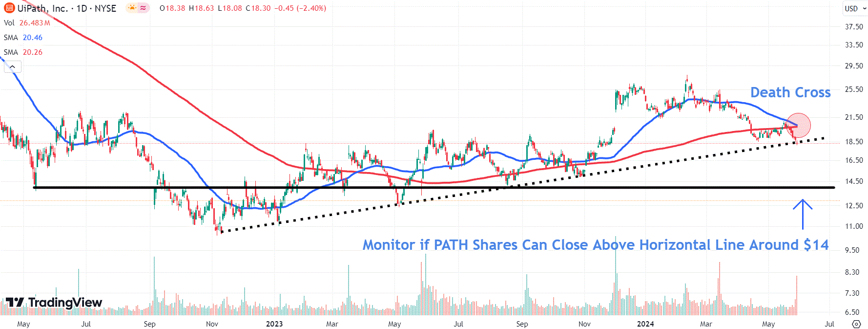
Task: Click the 37.50 price axis label
Action: click(x=854, y=27)
